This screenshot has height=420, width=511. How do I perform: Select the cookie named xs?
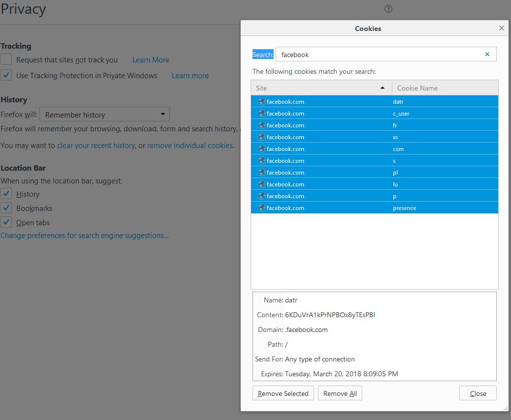point(375,137)
